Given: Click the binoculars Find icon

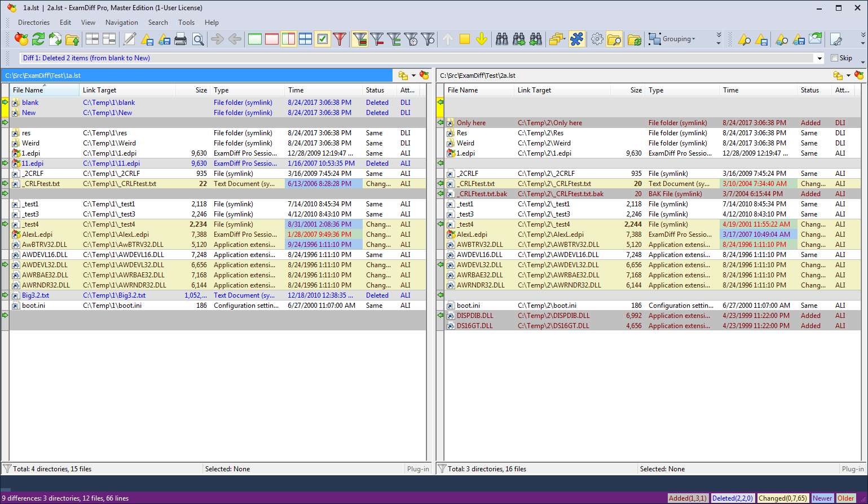Looking at the screenshot, I should (x=502, y=39).
